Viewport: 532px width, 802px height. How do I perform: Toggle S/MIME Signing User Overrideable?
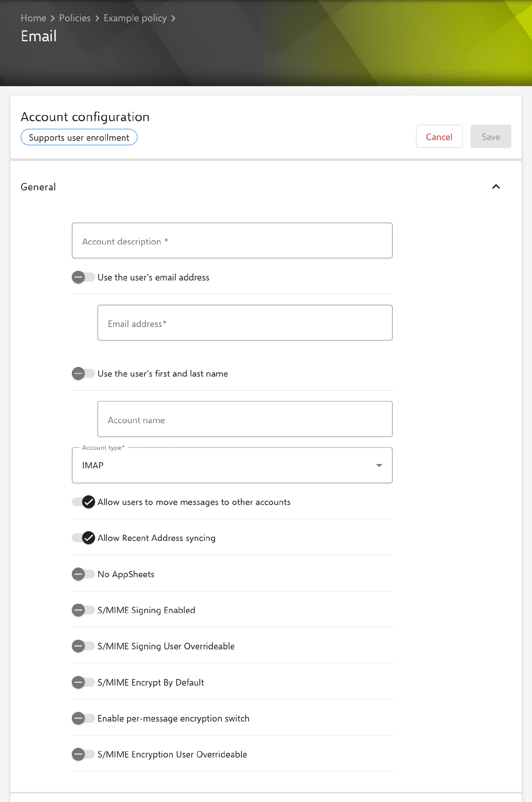(x=83, y=646)
